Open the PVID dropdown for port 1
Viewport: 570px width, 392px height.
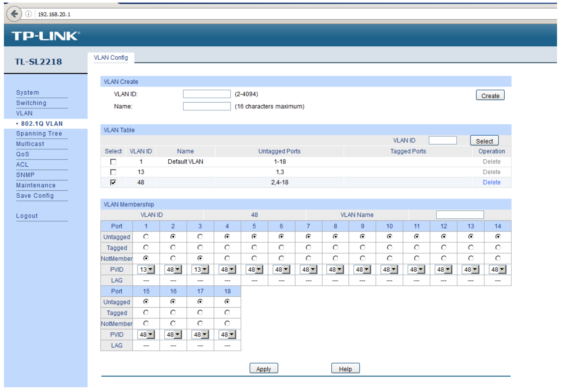point(146,270)
